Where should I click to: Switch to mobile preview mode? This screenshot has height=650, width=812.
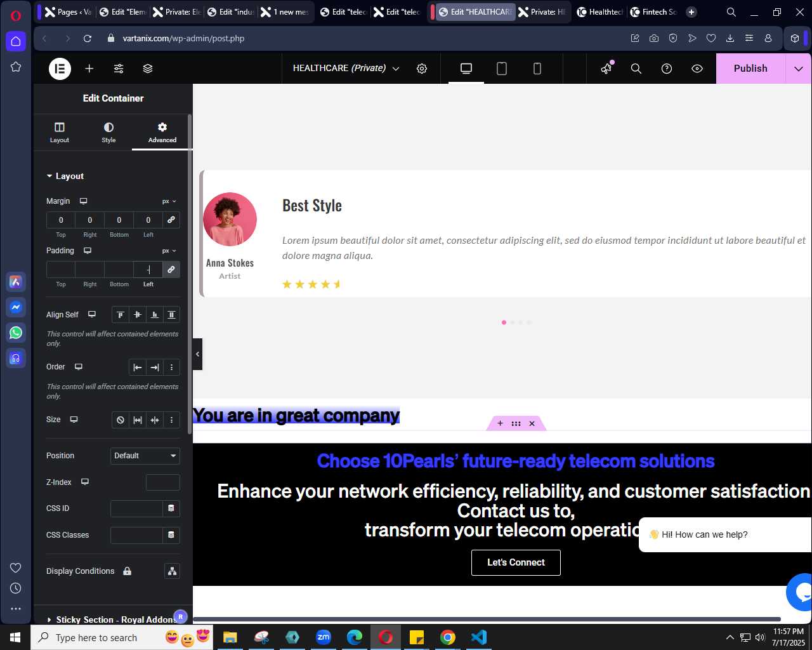coord(537,69)
